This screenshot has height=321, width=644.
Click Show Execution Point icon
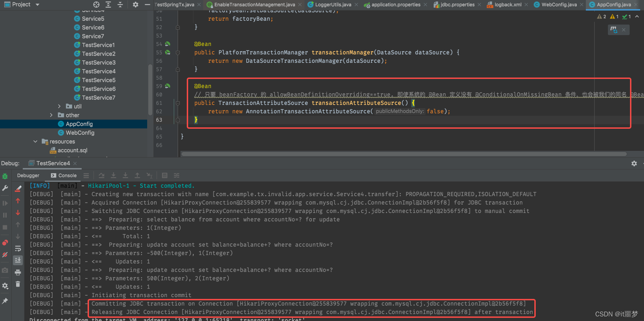pos(86,175)
